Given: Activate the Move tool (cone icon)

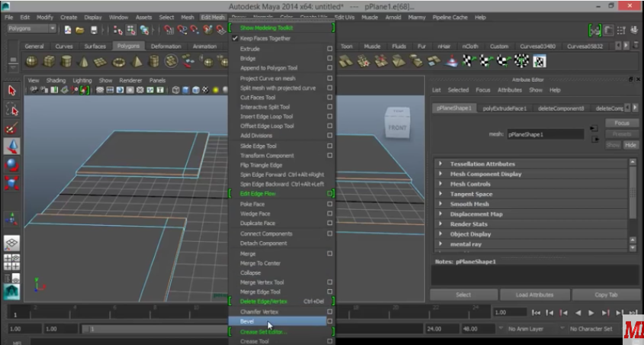Looking at the screenshot, I should (x=12, y=147).
